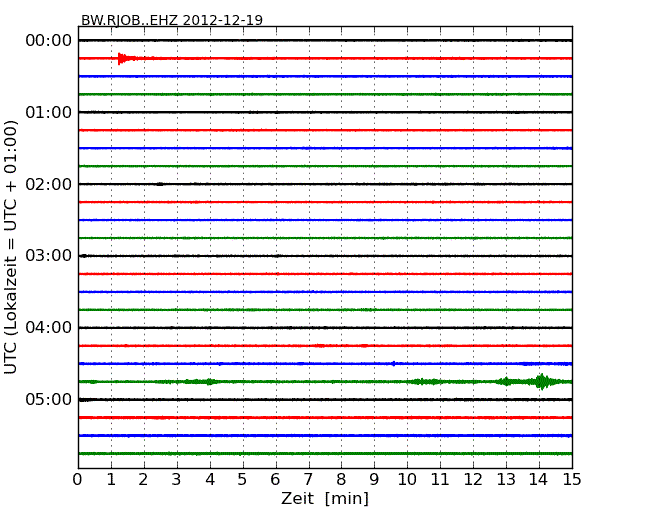Click x-axis tick label 15
Screen dimensions: 650x520
click(572, 479)
